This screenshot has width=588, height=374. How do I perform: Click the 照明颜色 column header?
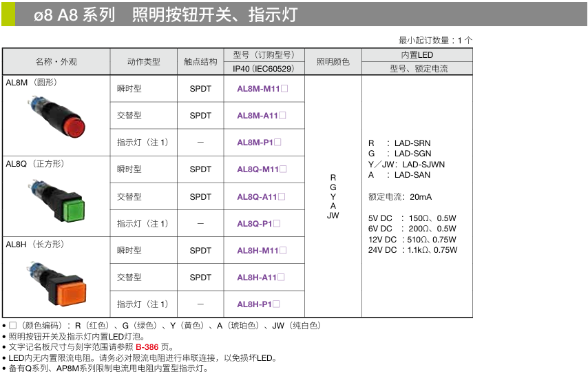pyautogui.click(x=333, y=61)
